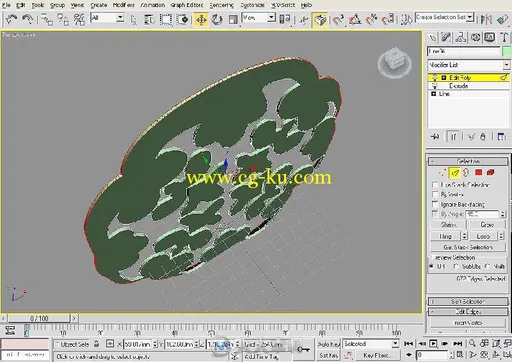Open the Select by Name dialog icon

(x=149, y=20)
